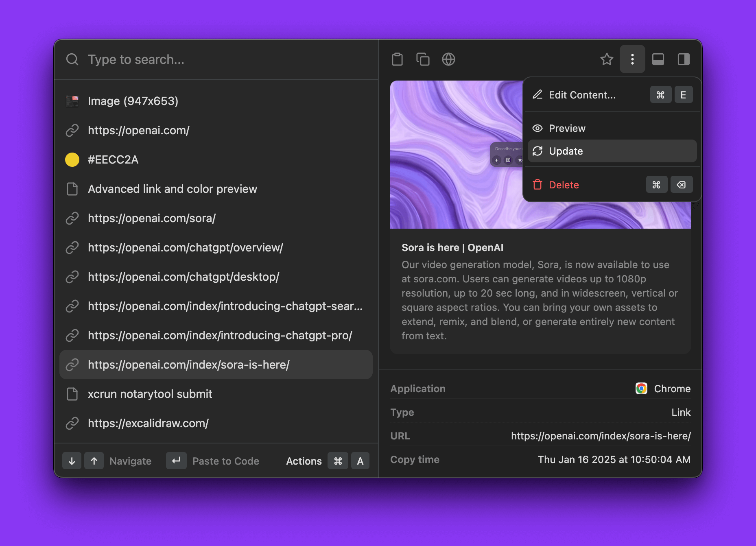
Task: Click the link icon beside openai.com/sora/
Action: [72, 218]
